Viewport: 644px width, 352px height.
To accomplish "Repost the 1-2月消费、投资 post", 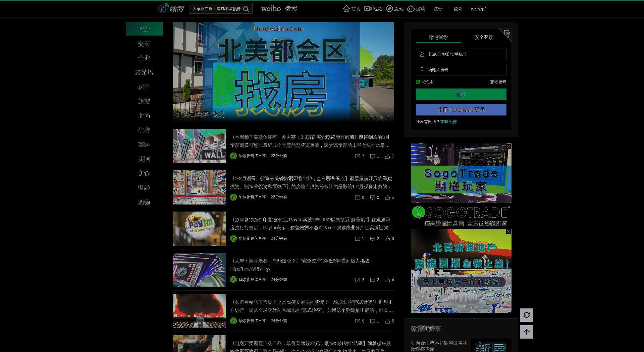I will [360, 197].
